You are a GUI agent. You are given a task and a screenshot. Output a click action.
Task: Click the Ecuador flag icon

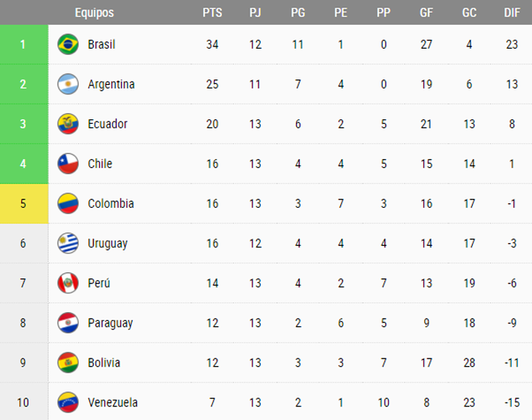[x=68, y=124]
